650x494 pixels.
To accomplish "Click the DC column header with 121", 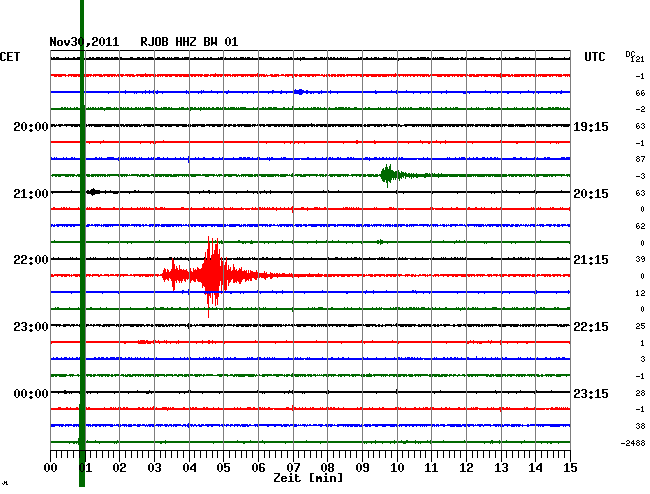I will (x=635, y=57).
